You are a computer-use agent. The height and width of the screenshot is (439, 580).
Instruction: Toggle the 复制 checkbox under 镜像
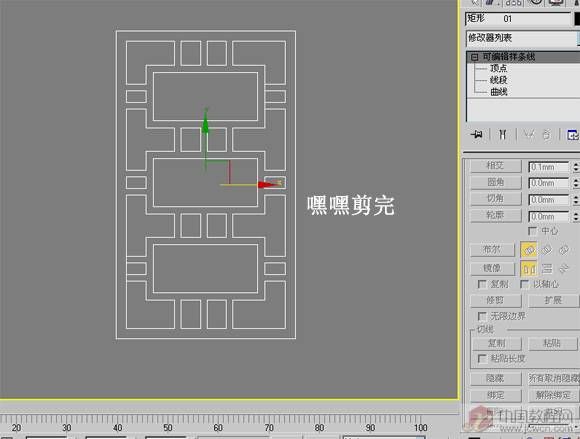482,284
